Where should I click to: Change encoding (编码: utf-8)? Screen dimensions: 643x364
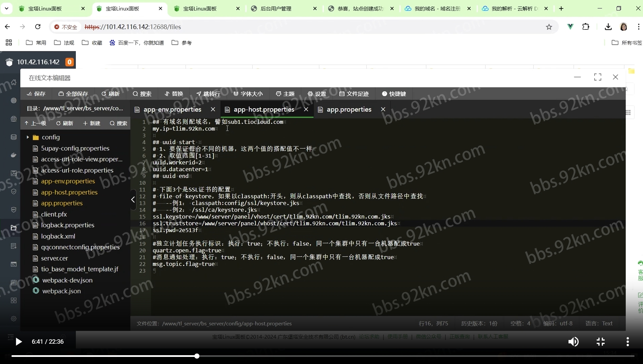coord(558,323)
